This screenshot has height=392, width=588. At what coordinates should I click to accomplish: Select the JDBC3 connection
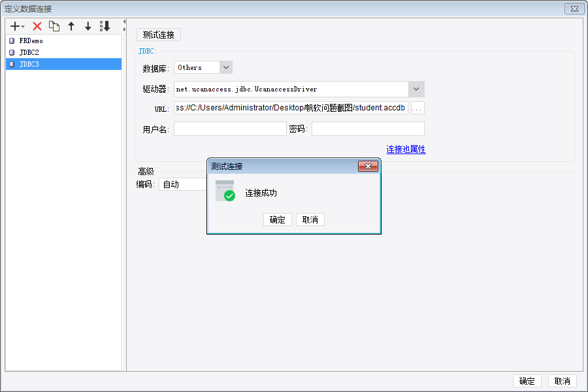(x=64, y=64)
